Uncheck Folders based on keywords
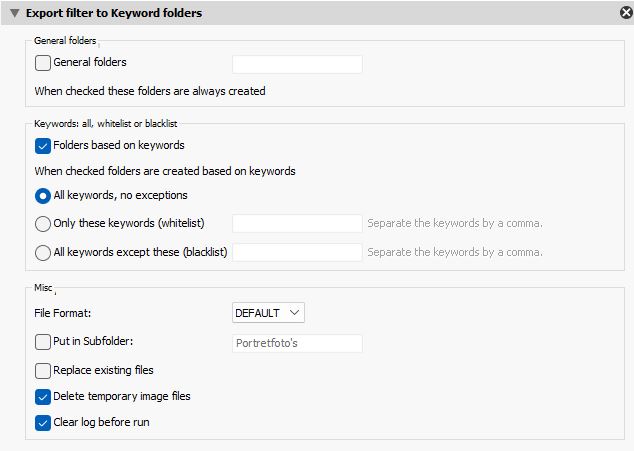Viewport: 634px width, 451px height. point(43,146)
